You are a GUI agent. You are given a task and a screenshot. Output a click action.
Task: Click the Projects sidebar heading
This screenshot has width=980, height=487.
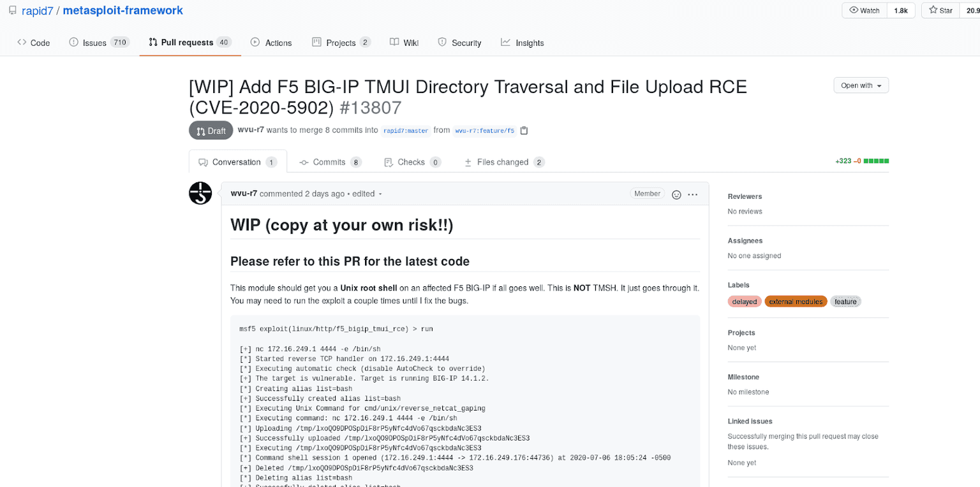(x=741, y=333)
